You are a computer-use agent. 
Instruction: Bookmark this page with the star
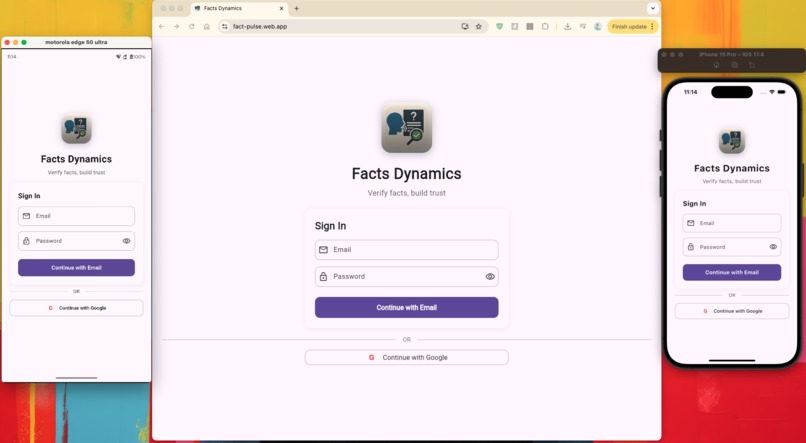479,27
